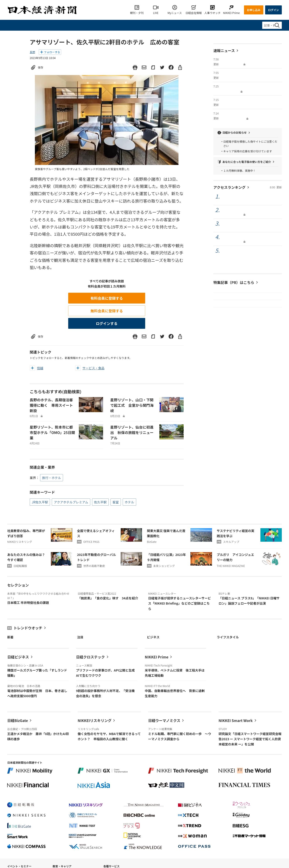Click the お申し込み orange button

[x=254, y=10]
